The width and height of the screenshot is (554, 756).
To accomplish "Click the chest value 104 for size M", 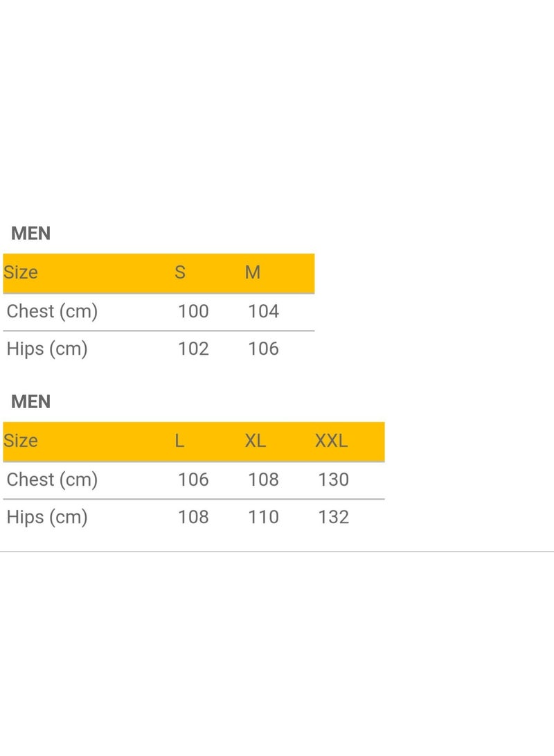I will pyautogui.click(x=263, y=312).
